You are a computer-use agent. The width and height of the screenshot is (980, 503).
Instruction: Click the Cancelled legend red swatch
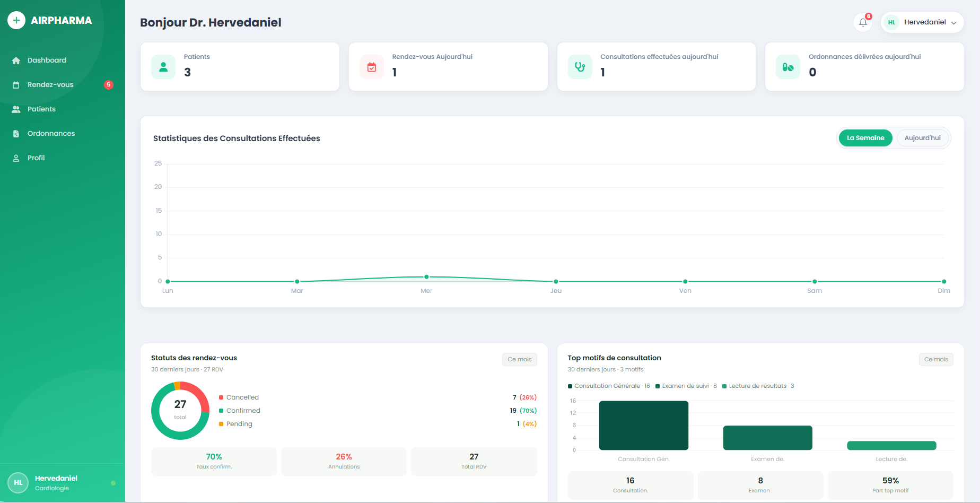(x=221, y=397)
